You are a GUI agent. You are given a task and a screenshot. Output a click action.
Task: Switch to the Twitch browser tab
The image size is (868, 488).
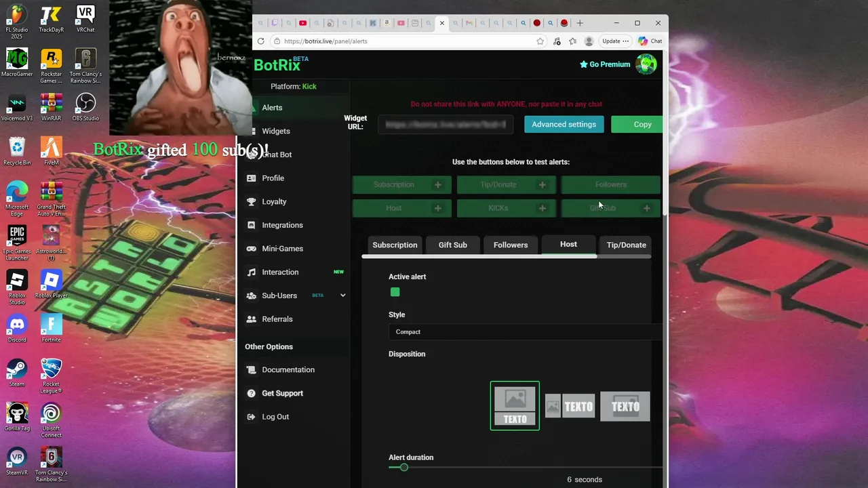click(275, 23)
